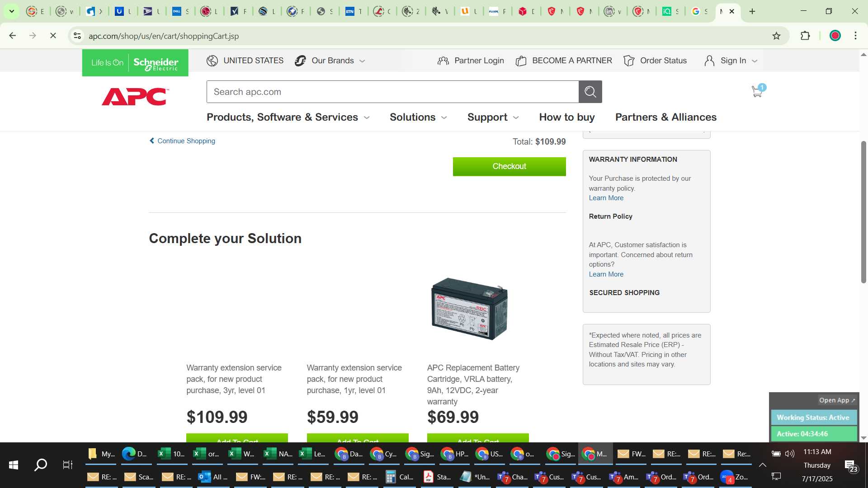Screen dimensions: 868x488
Task: Open the Chrome profile avatar
Action: tap(835, 36)
